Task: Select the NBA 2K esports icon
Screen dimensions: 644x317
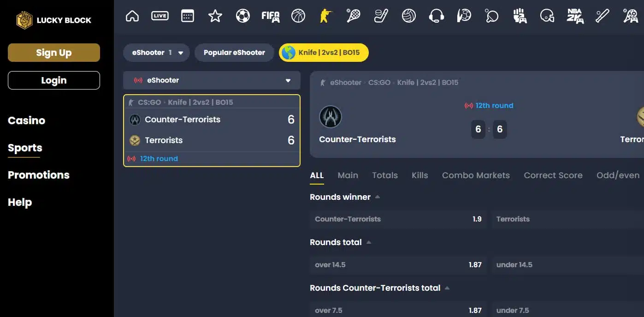Action: [575, 16]
